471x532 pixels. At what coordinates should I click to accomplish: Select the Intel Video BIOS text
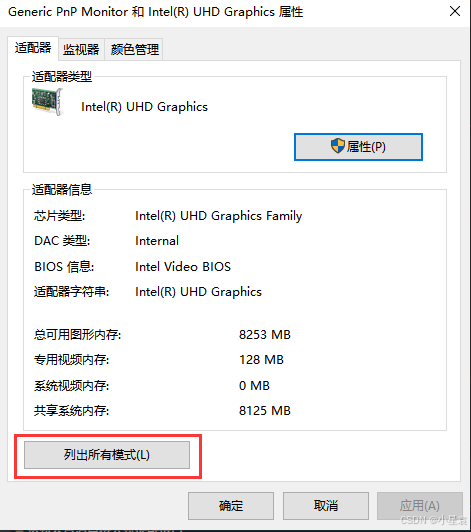pyautogui.click(x=183, y=267)
